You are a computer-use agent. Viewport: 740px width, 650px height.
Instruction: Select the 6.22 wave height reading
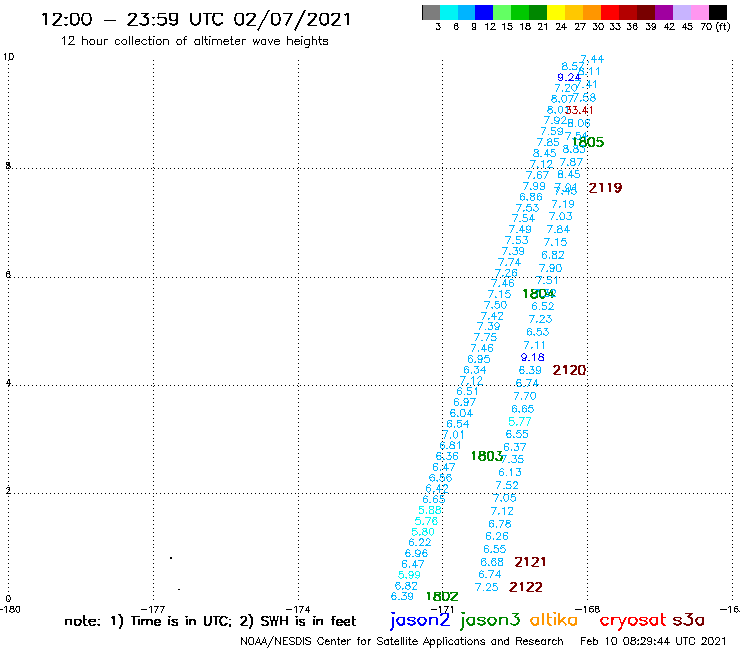[x=420, y=542]
